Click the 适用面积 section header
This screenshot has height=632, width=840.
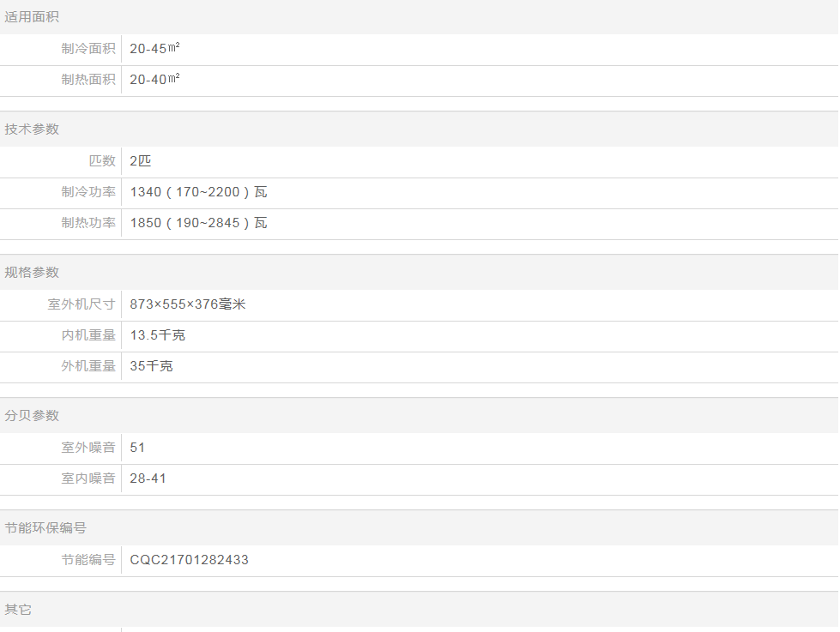[32, 17]
